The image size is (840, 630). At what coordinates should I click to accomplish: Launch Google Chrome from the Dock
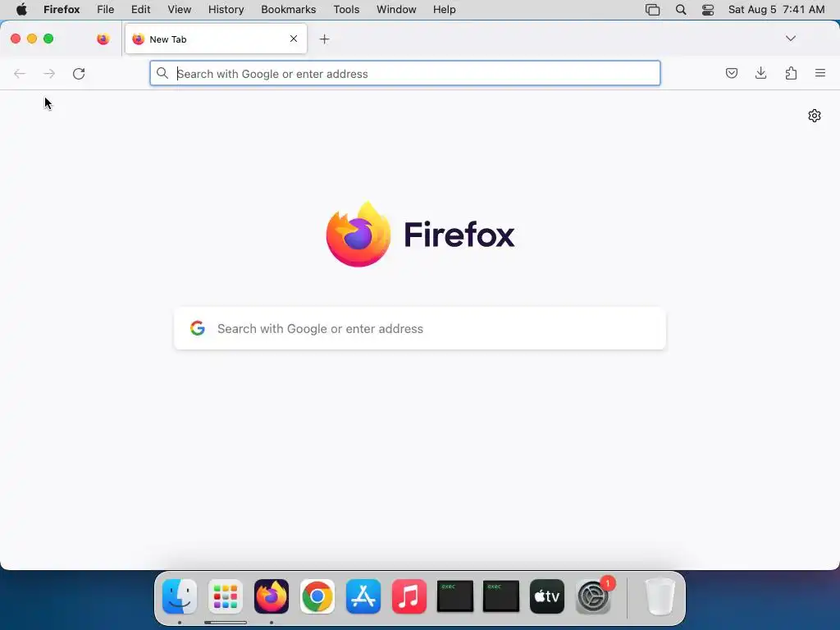(x=317, y=596)
